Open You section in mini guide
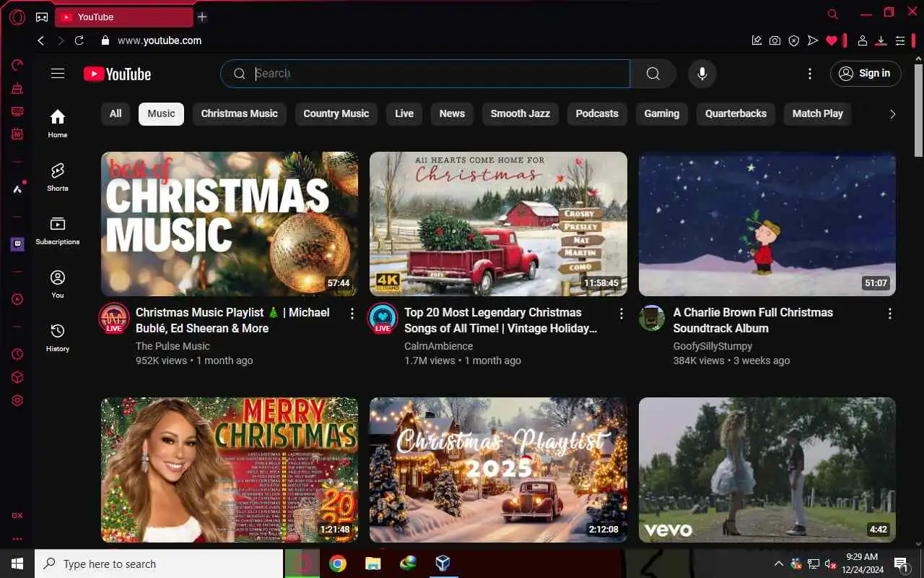This screenshot has height=578, width=924. point(58,284)
